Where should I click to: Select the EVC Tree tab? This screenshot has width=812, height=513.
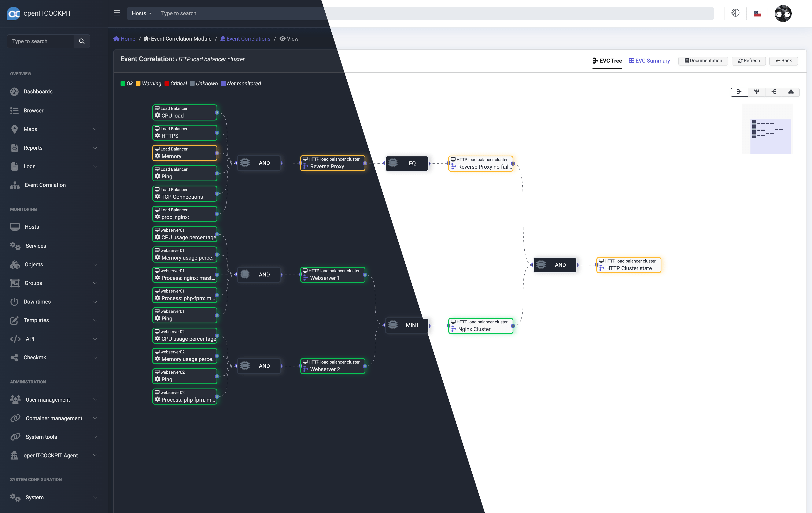point(607,61)
